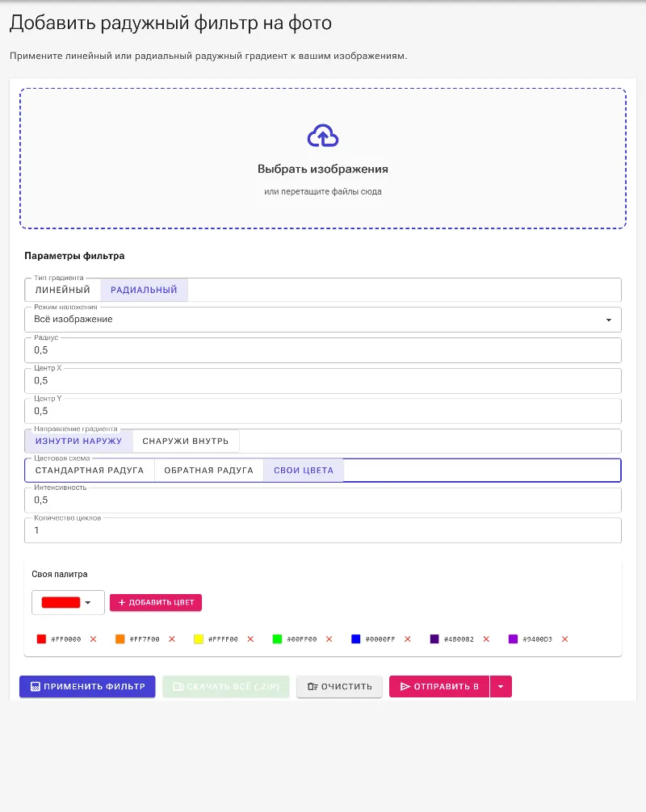Remove color #FF0000 with its X icon

(x=93, y=639)
